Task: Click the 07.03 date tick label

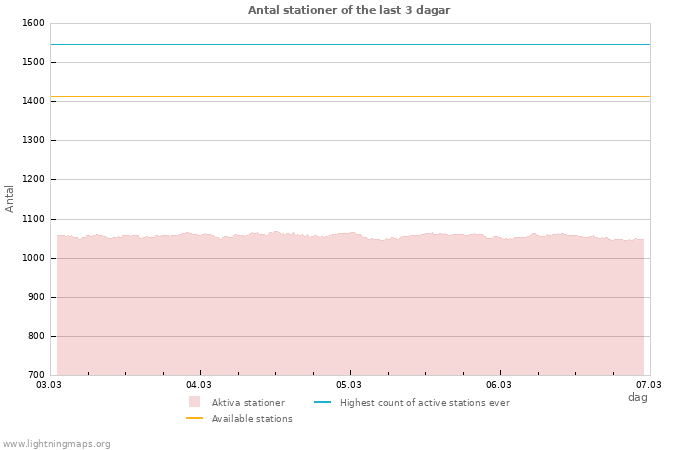Action: tap(649, 385)
